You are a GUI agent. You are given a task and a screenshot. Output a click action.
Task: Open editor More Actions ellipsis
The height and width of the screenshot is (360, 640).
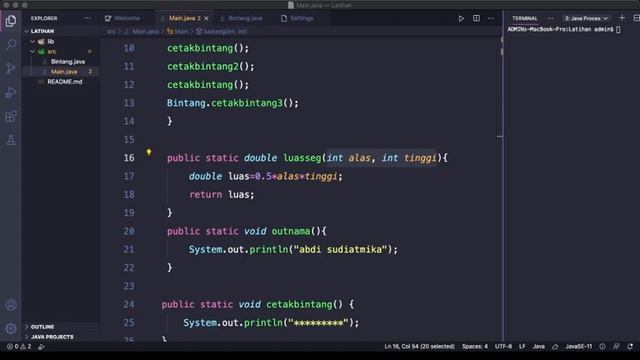pos(491,18)
